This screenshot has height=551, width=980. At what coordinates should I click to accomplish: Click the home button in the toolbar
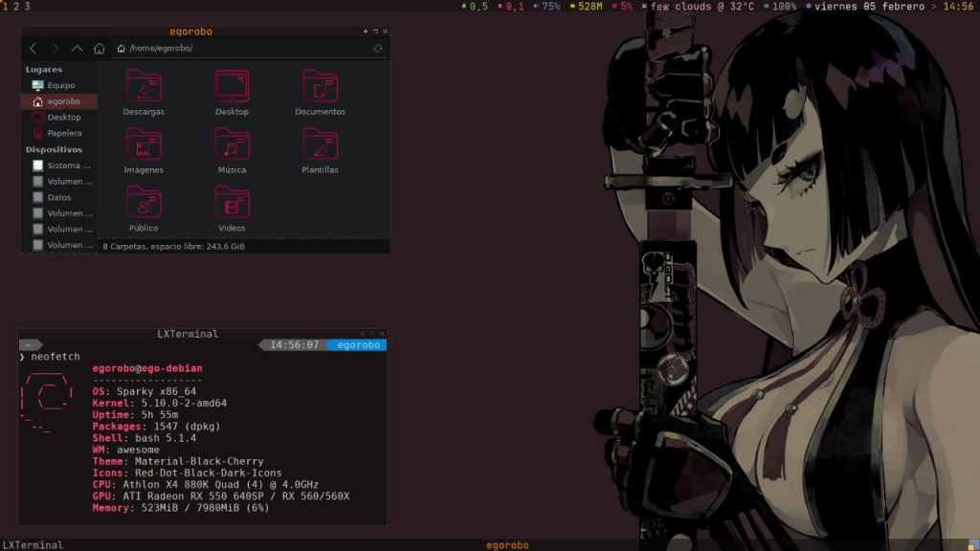pyautogui.click(x=100, y=49)
